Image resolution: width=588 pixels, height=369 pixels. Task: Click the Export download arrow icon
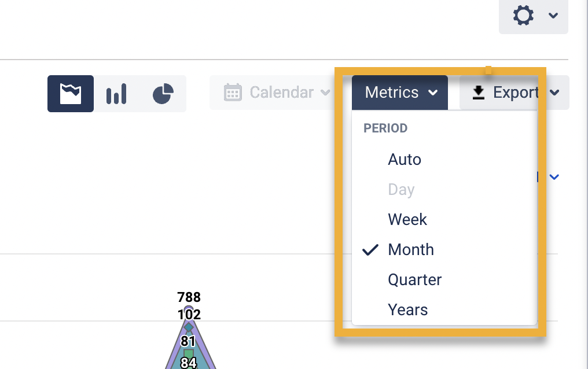click(478, 93)
